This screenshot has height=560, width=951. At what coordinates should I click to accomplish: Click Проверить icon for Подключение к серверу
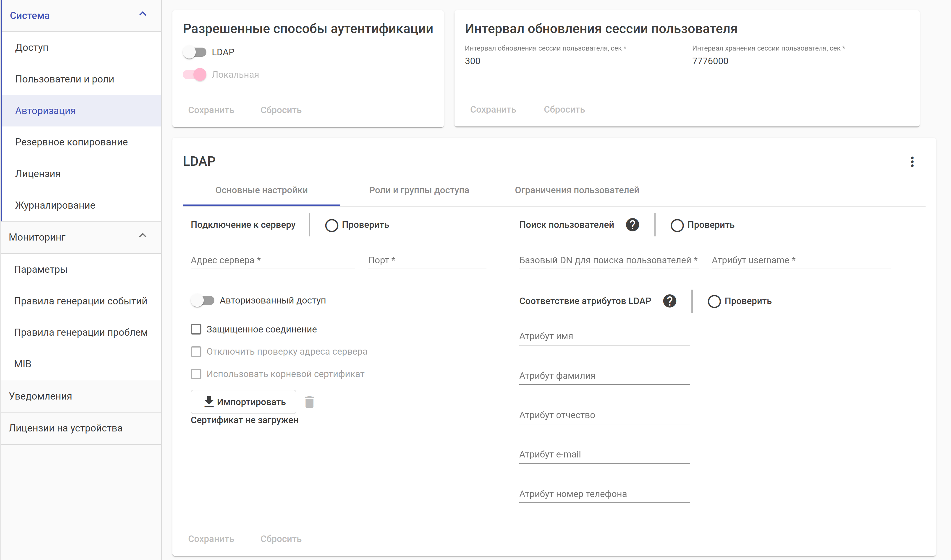point(331,225)
